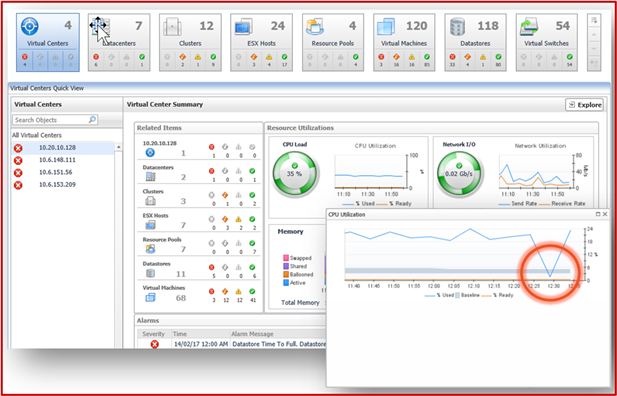This screenshot has width=617, height=396.
Task: Maximize the CPU Utilization popup
Action: click(x=598, y=215)
